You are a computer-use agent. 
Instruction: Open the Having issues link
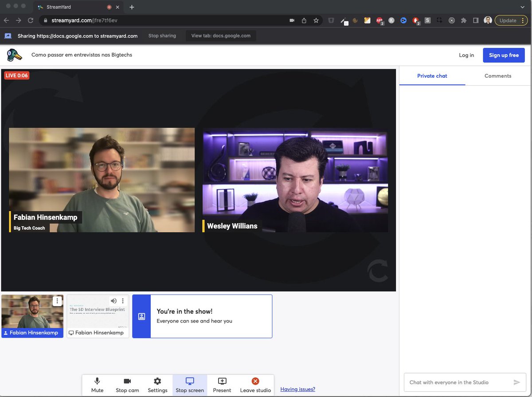[297, 389]
